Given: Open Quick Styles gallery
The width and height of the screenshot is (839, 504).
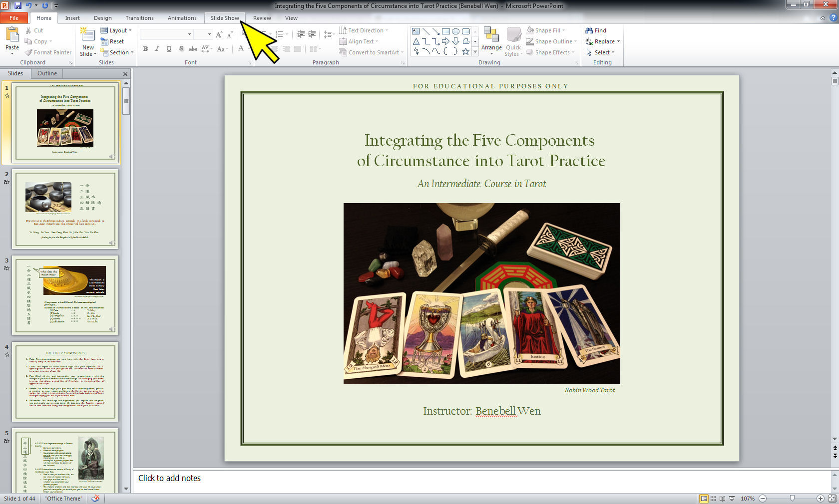Looking at the screenshot, I should coord(513,42).
